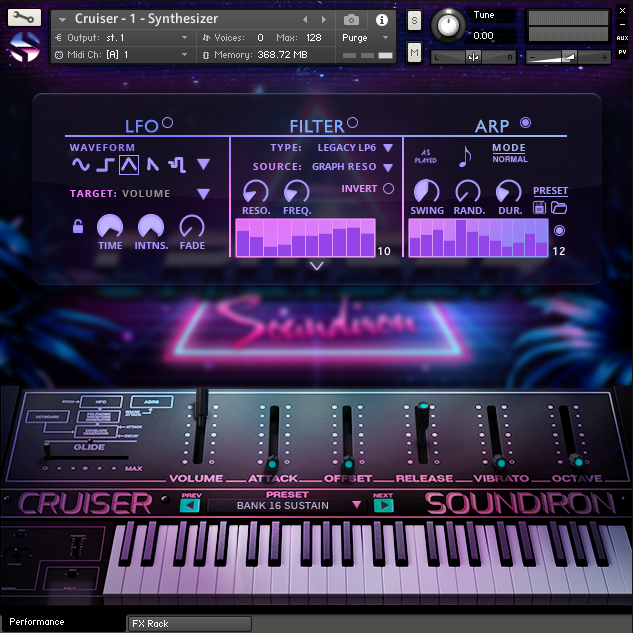The width and height of the screenshot is (633, 633).
Task: Click the arp step count 12
Action: click(x=559, y=251)
